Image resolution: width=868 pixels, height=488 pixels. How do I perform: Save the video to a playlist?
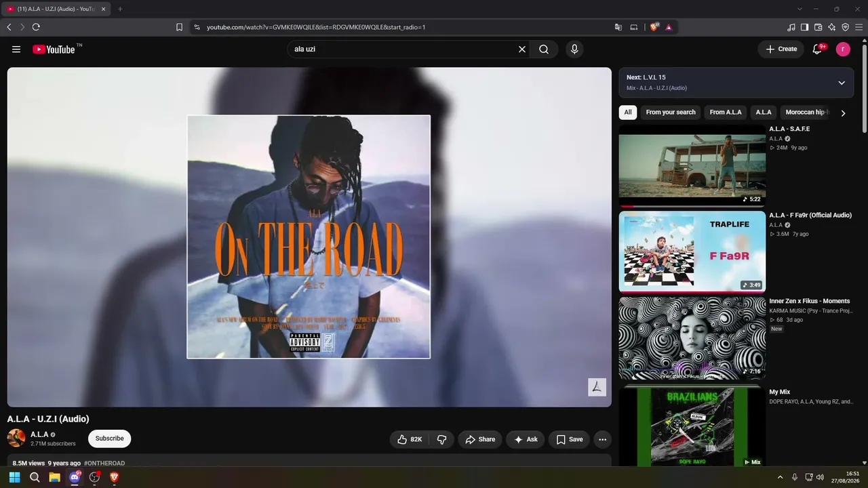tap(569, 439)
